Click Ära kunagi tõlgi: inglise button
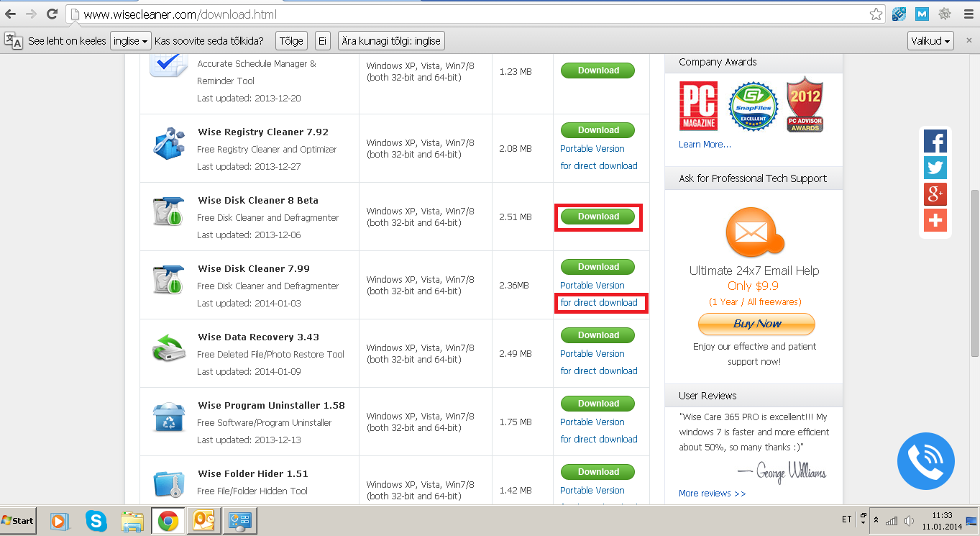 click(x=391, y=41)
